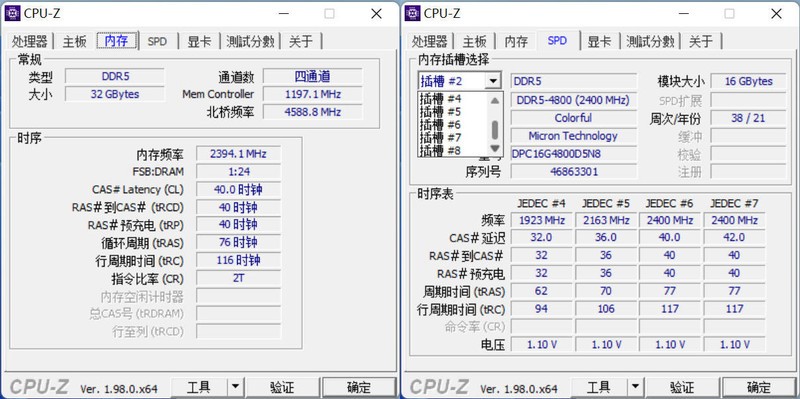
Task: Click 内存频率 value 2394.1 MHz
Action: pyautogui.click(x=238, y=154)
